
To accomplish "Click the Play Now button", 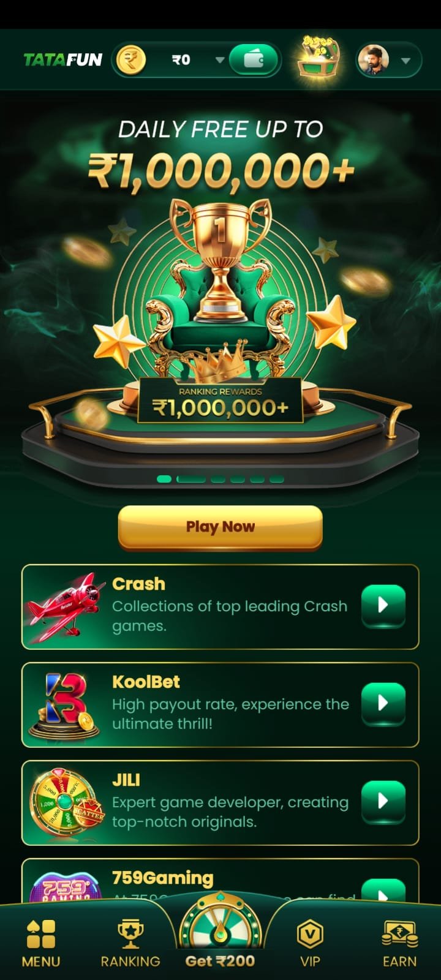I will (x=220, y=527).
